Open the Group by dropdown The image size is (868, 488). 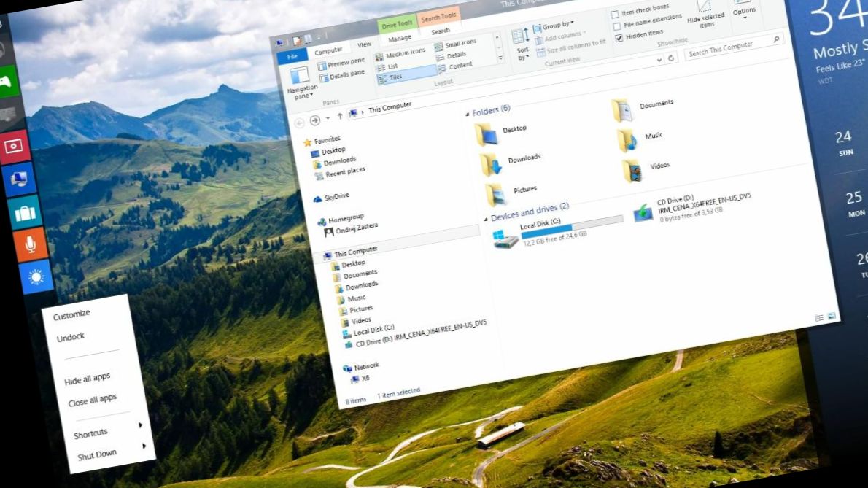pos(553,26)
